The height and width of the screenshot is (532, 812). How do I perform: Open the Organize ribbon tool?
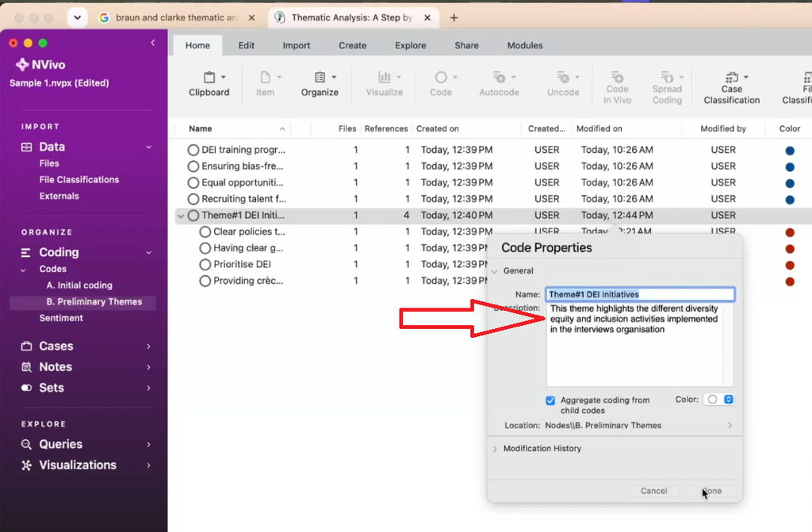tap(320, 84)
